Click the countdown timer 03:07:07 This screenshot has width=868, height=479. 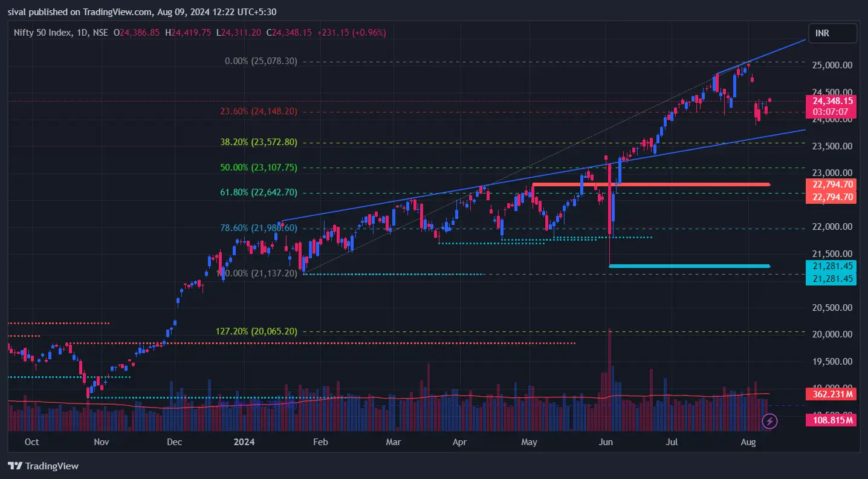(831, 112)
